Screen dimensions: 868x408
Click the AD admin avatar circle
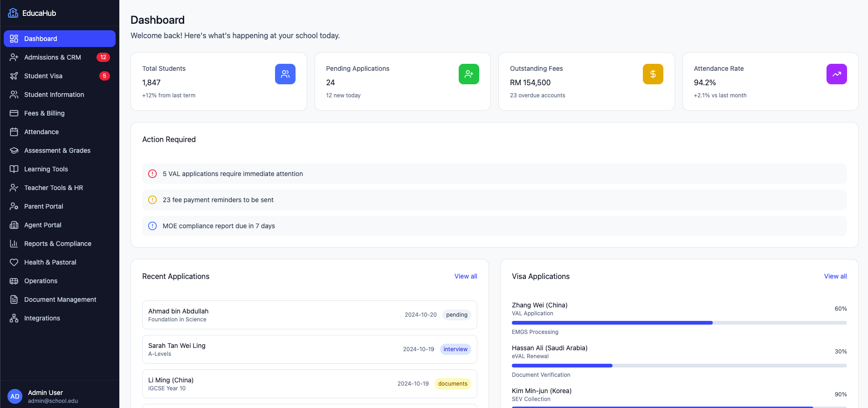(x=15, y=396)
